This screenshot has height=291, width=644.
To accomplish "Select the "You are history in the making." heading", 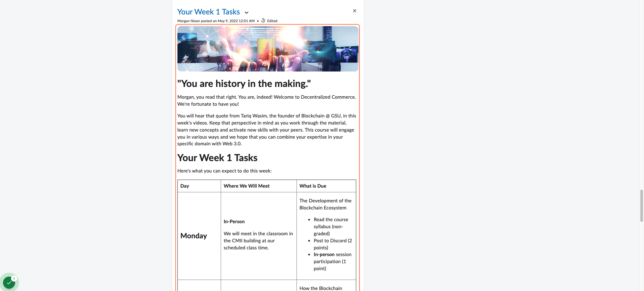I will (244, 84).
